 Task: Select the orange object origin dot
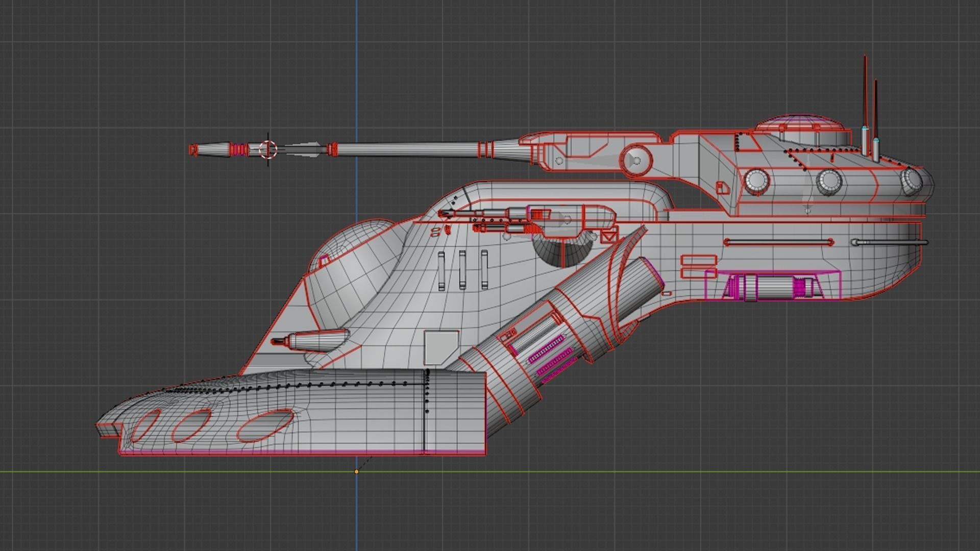(356, 471)
